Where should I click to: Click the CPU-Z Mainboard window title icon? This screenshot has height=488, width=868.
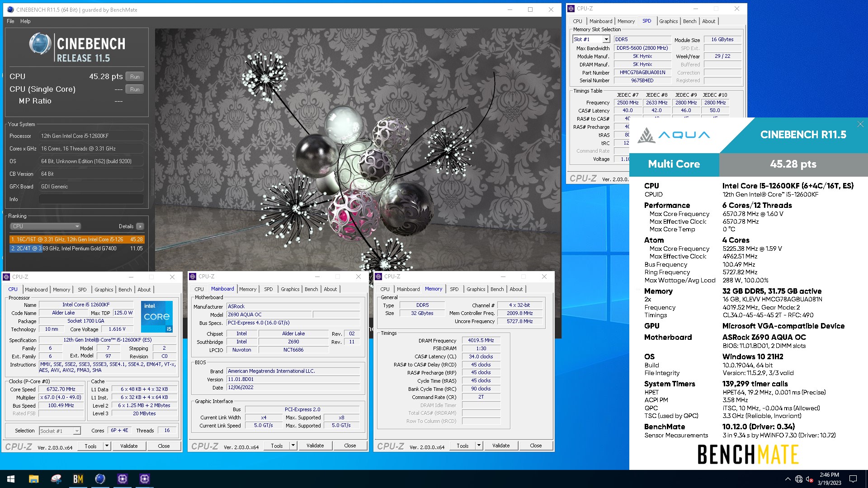193,277
